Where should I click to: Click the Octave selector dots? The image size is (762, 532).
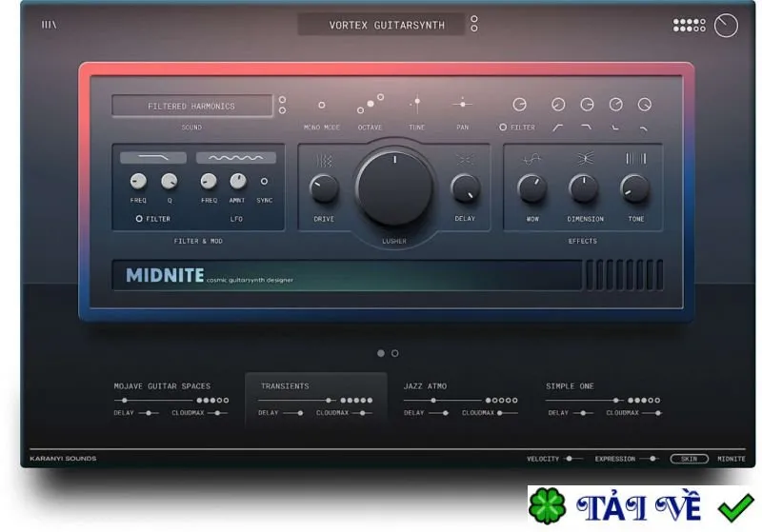point(371,104)
